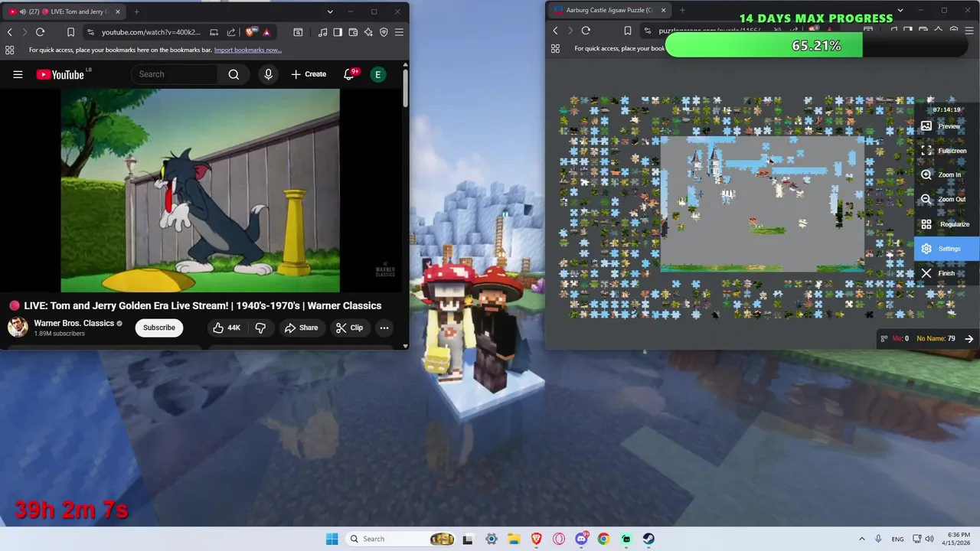Open site settings icon beside youtube.com URL
The image size is (980, 551).
pos(90,32)
